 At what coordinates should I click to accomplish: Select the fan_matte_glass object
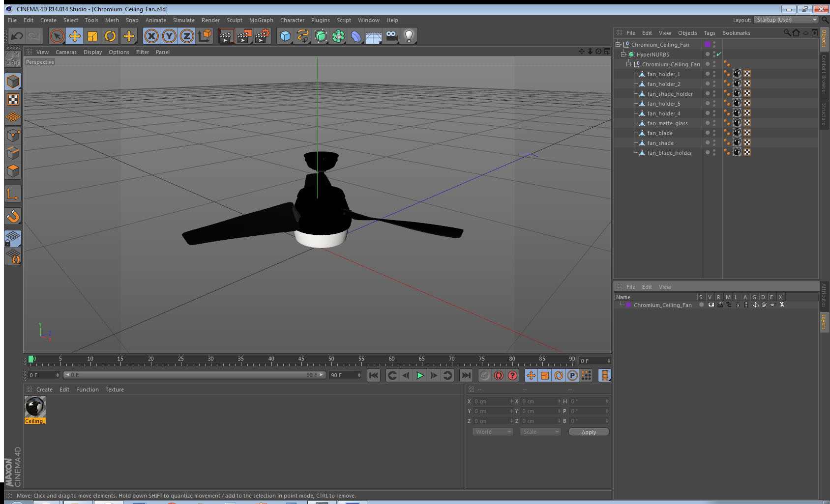(667, 123)
